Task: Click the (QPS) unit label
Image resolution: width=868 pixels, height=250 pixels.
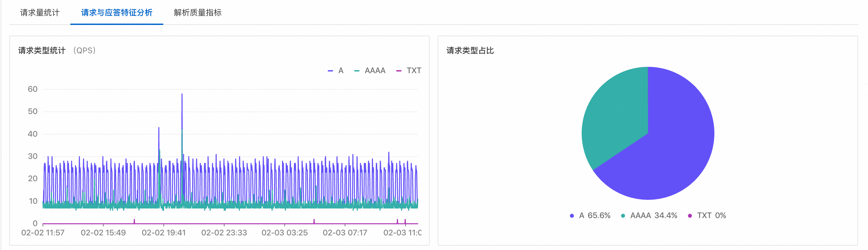Action: click(x=84, y=51)
